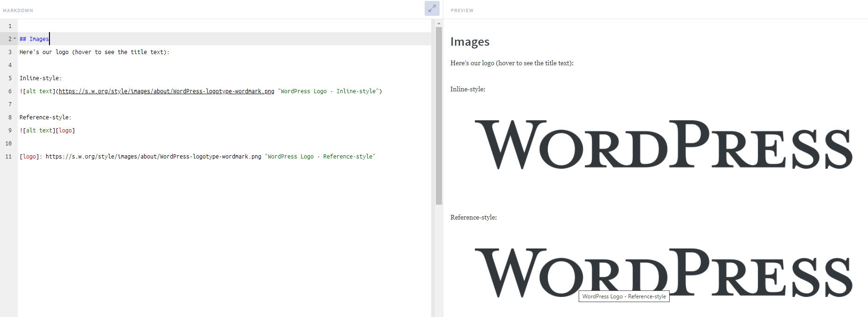868x317 pixels.
Task: Click line 'Here's our logo (hover to see the title text):' in editor
Action: tap(95, 52)
